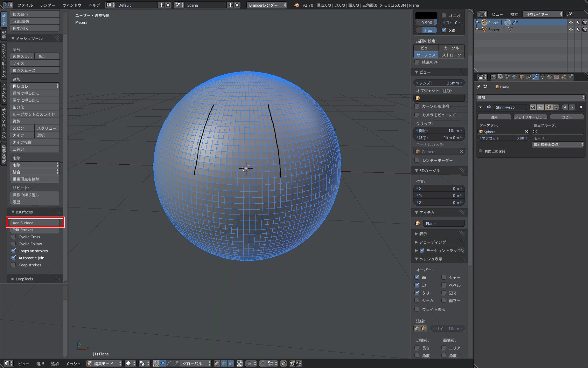Disable the Automatic join checkbox
This screenshot has width=588, height=368.
(14, 258)
